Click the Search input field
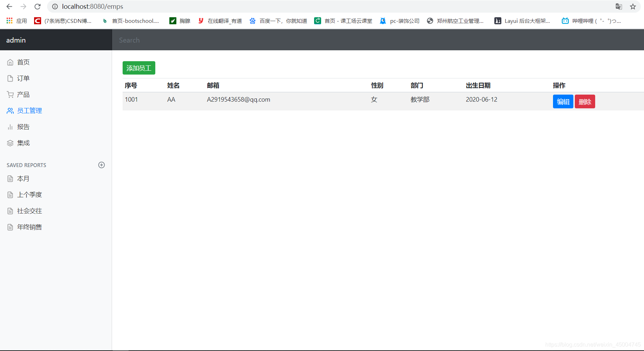The height and width of the screenshot is (351, 644). [211, 40]
